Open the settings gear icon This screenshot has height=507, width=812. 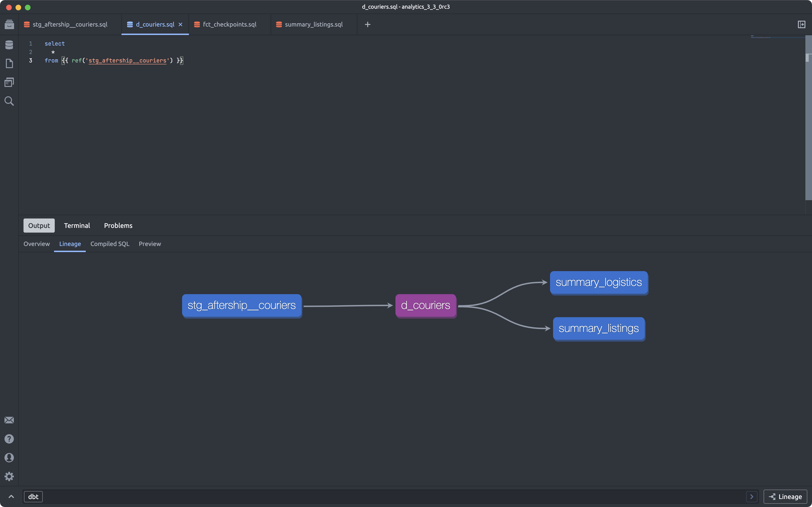tap(9, 476)
